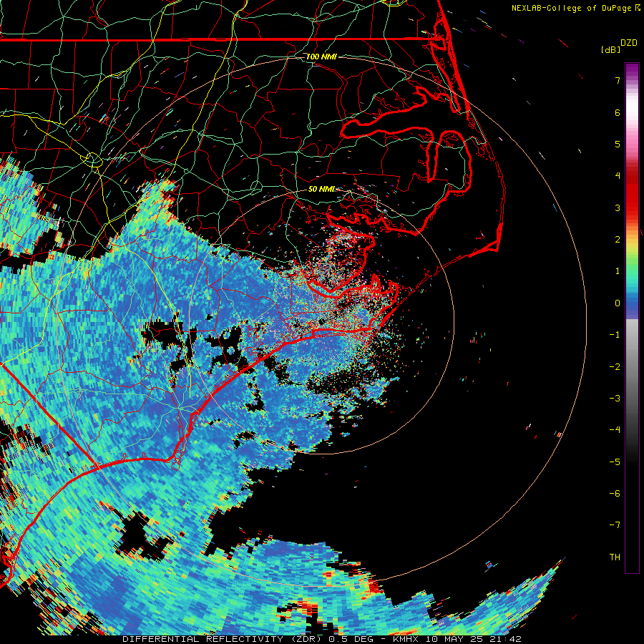Image resolution: width=644 pixels, height=644 pixels.
Task: Click the -1 value on ZDR scale
Action: [615, 335]
